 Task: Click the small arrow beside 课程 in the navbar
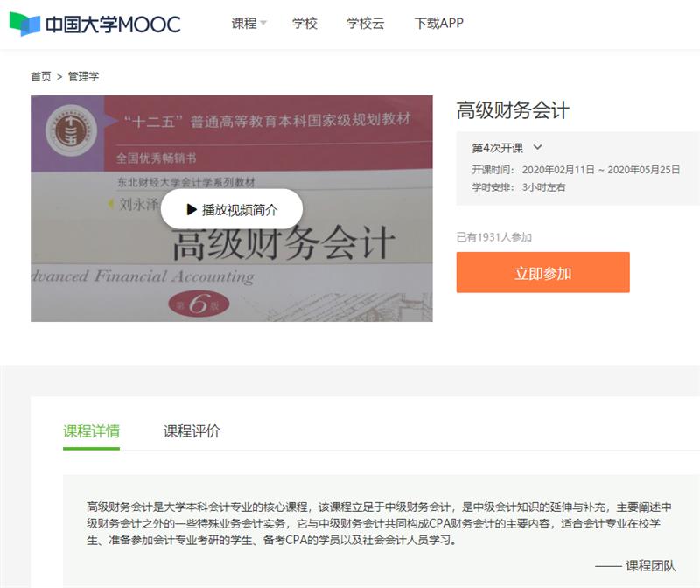click(263, 24)
